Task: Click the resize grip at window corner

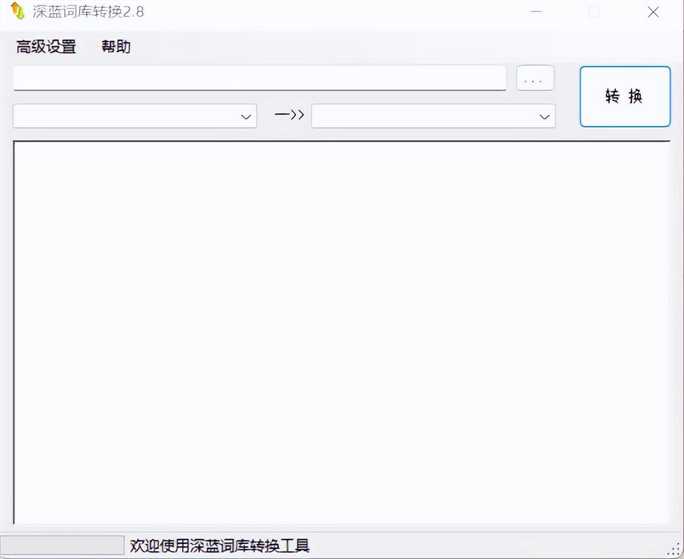Action: tap(675, 551)
